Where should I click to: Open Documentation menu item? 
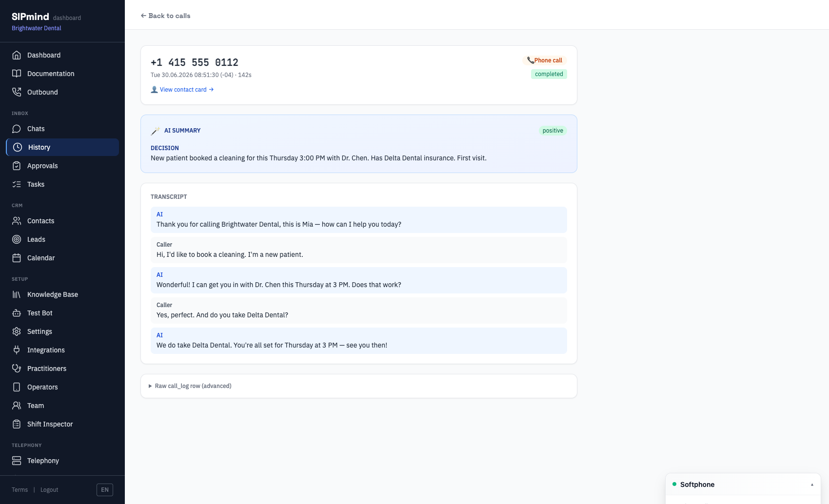pos(62,74)
